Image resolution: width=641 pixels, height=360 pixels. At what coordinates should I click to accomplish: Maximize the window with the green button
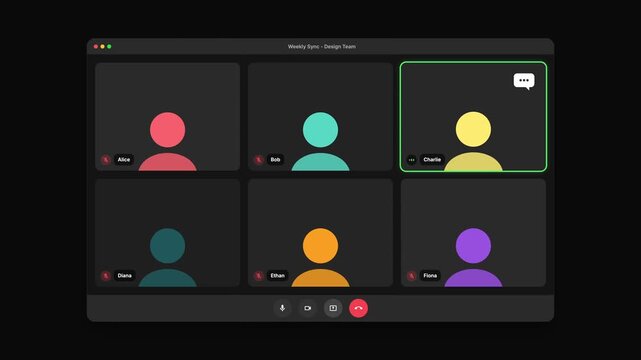[109, 47]
